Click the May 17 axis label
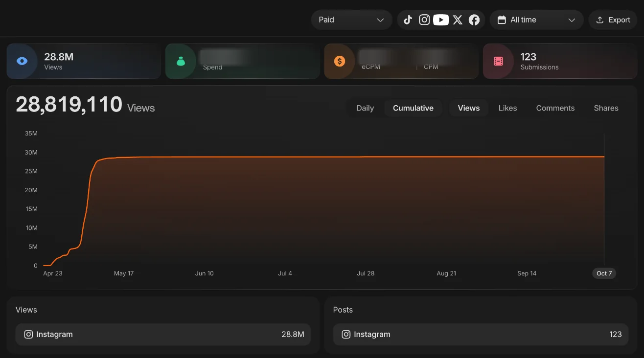 pyautogui.click(x=124, y=273)
